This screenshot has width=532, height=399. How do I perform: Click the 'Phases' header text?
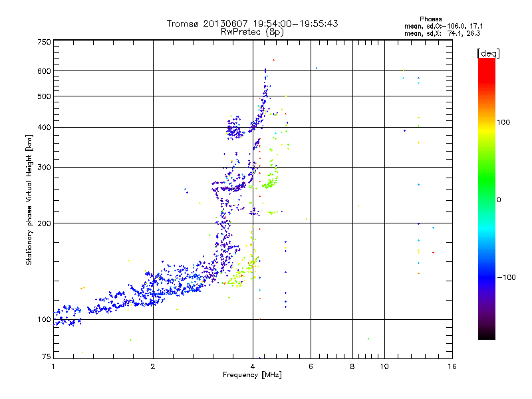430,19
